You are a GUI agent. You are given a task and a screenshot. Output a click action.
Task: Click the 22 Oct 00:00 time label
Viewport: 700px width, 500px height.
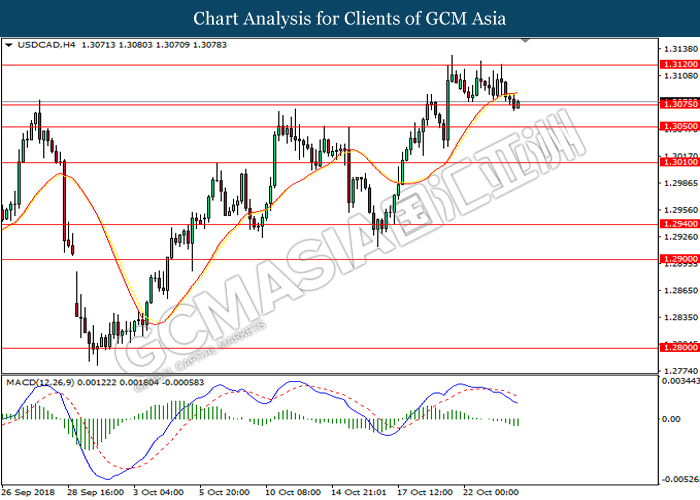tap(491, 492)
